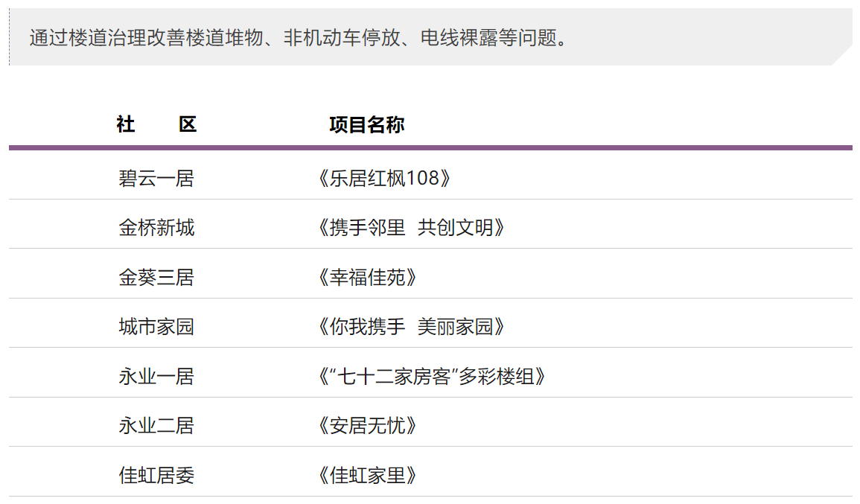The height and width of the screenshot is (504, 860).
Task: Click the dashed left border of the banner
Action: point(10,37)
